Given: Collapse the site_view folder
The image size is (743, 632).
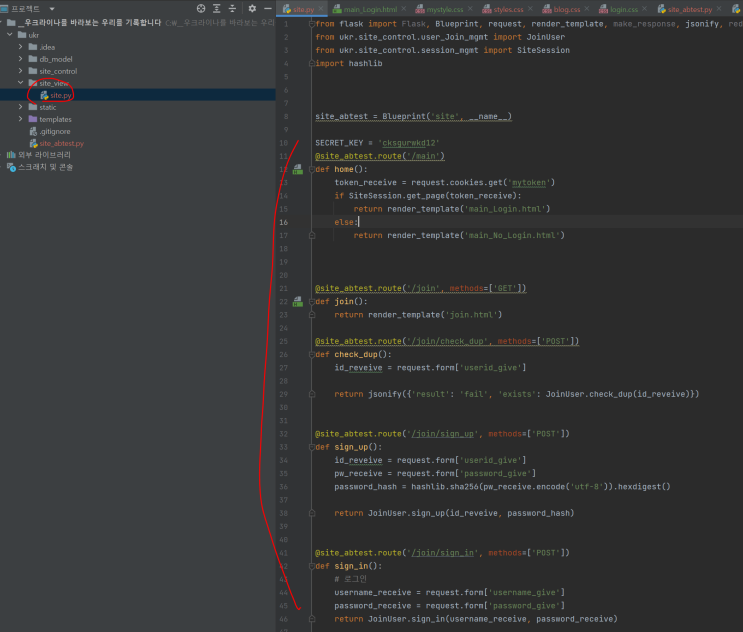Looking at the screenshot, I should coord(20,83).
